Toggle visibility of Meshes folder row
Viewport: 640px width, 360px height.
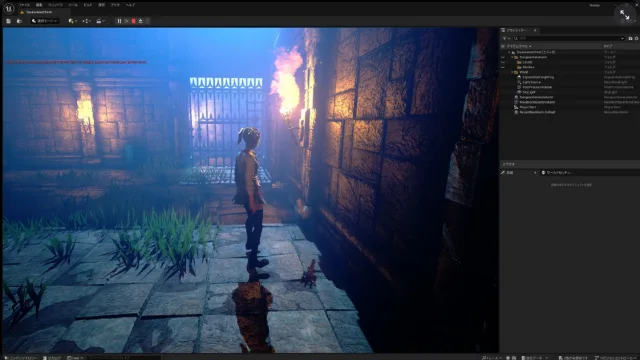[503, 67]
